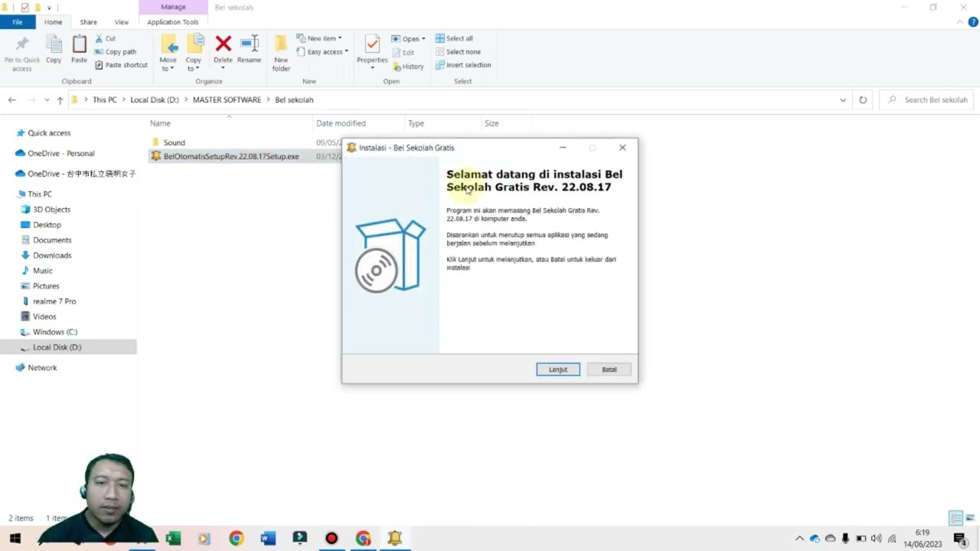The height and width of the screenshot is (551, 980).
Task: Open Quick access in navigation pane
Action: pos(49,133)
